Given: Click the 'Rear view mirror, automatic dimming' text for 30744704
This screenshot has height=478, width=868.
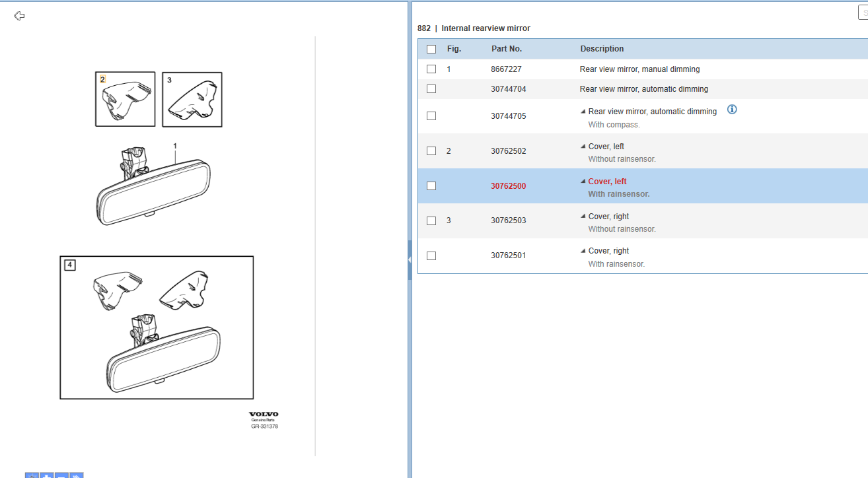Looking at the screenshot, I should pos(644,89).
